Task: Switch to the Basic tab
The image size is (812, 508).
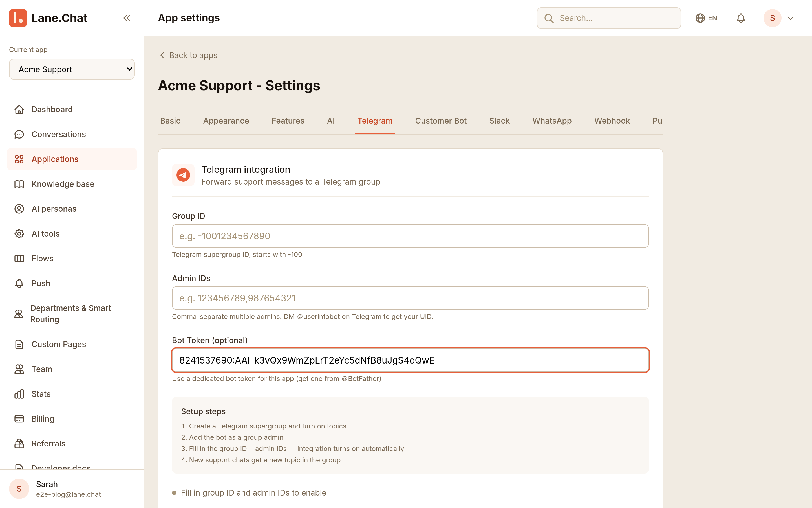Action: 170,121
